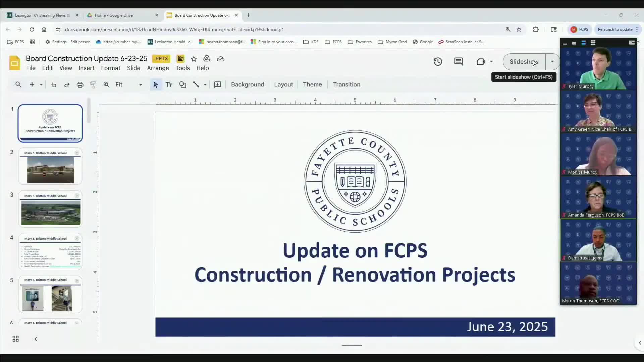The height and width of the screenshot is (362, 644).
Task: Open the comments panel icon
Action: coord(459,62)
